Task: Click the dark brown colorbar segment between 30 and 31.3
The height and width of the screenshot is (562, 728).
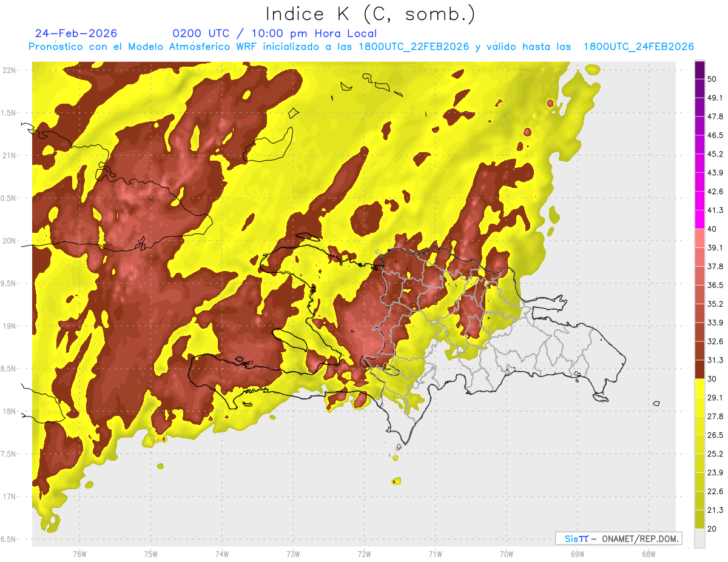Action: point(699,369)
